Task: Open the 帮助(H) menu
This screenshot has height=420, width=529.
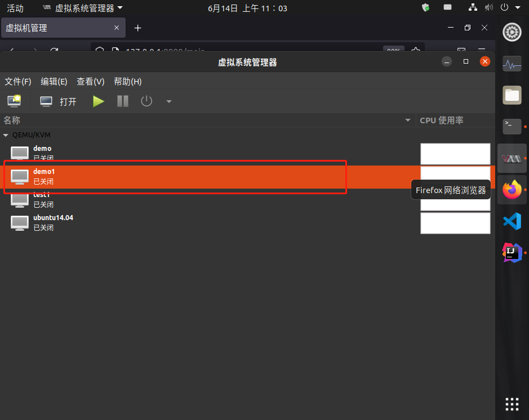Action: pos(127,82)
